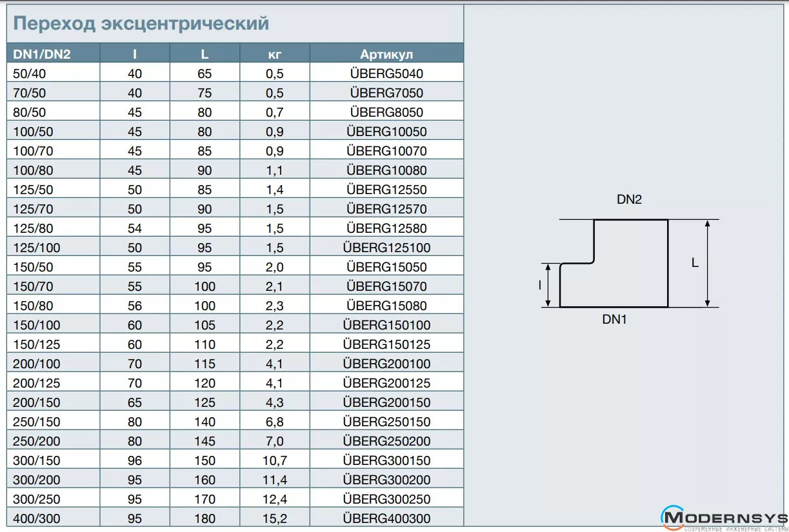The width and height of the screenshot is (789, 532).
Task: Click the 'Артикул' column header
Action: 386,54
